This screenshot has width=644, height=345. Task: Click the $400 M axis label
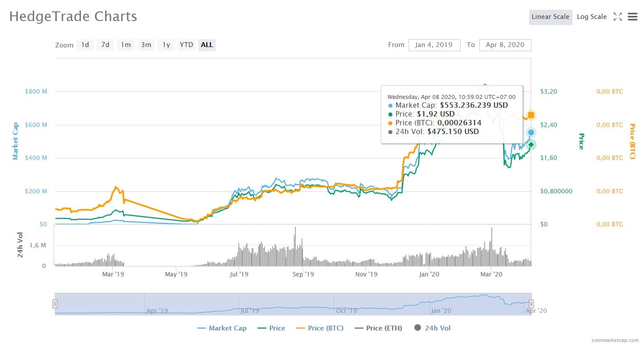[36, 158]
